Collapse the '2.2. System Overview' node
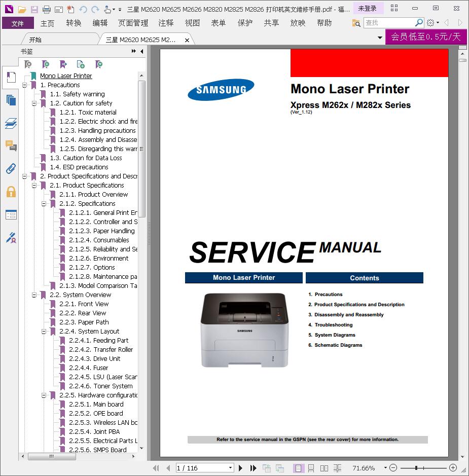This screenshot has width=469, height=476. pyautogui.click(x=34, y=295)
